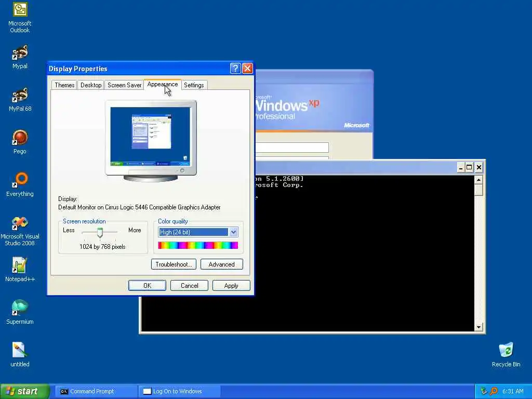The width and height of the screenshot is (532, 399).
Task: Select the MyPal 68 desktop shortcut
Action: pos(20,99)
